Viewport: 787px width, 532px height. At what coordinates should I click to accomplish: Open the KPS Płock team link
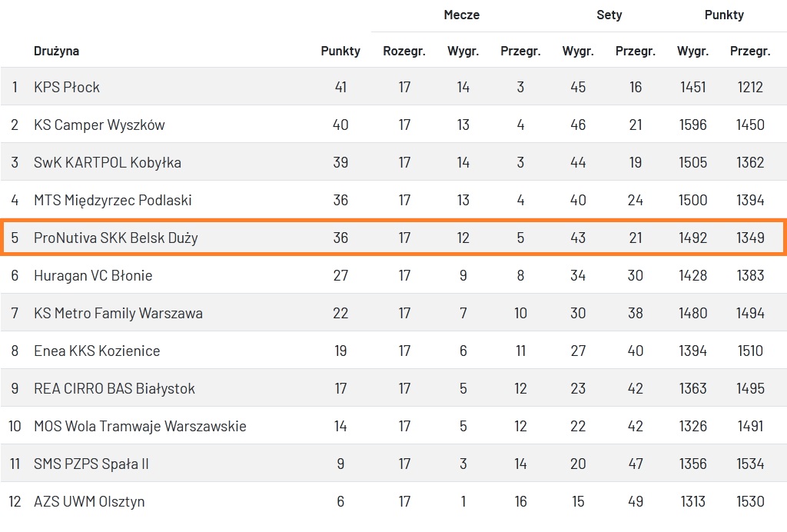pyautogui.click(x=67, y=87)
